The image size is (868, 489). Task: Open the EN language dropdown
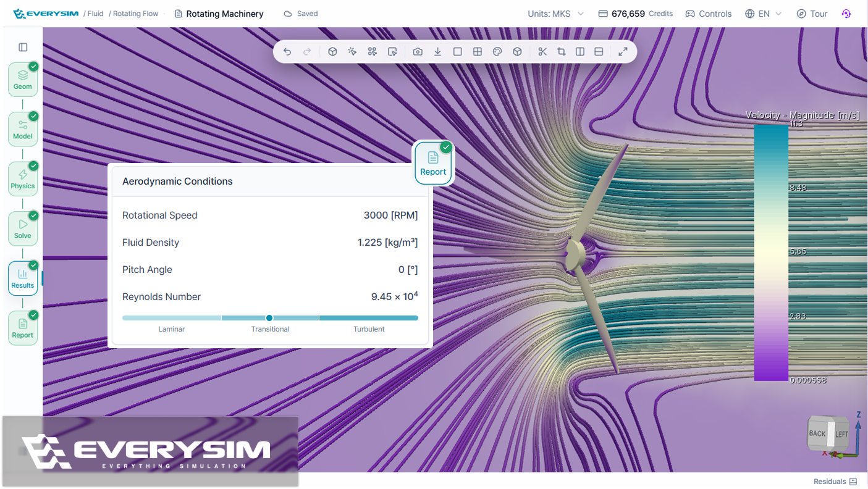click(764, 14)
